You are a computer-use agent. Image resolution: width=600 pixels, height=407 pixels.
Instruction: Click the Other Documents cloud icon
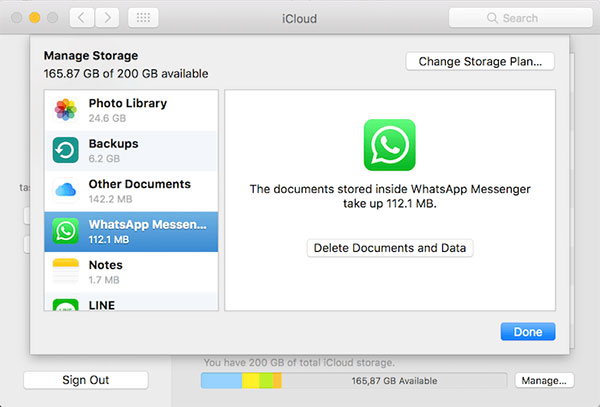pyautogui.click(x=65, y=190)
